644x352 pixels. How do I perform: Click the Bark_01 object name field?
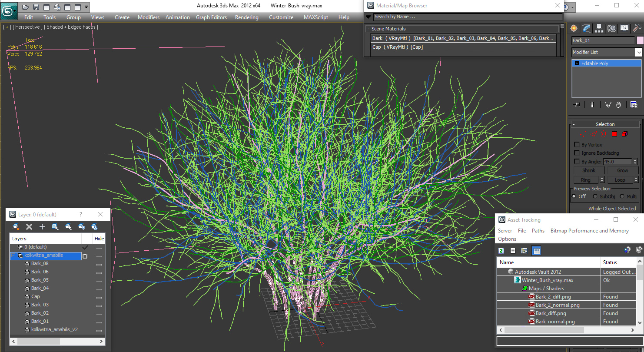603,40
